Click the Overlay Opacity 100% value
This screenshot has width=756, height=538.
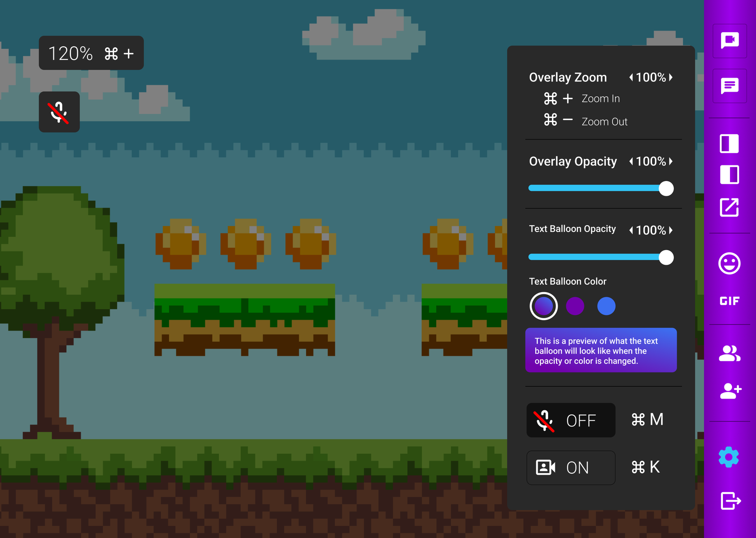[x=651, y=162]
